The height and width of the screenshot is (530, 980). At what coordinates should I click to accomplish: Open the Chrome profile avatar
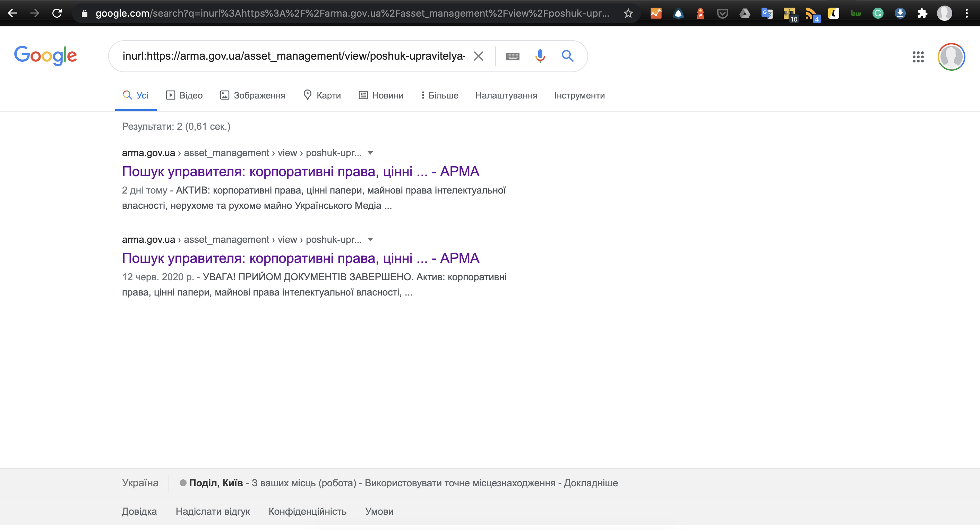point(944,14)
